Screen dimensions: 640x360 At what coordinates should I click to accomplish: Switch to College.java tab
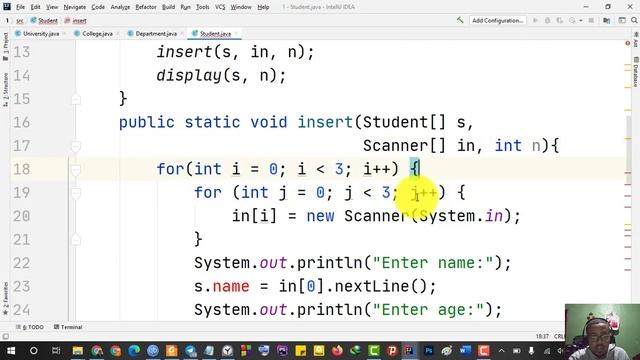[x=97, y=33]
